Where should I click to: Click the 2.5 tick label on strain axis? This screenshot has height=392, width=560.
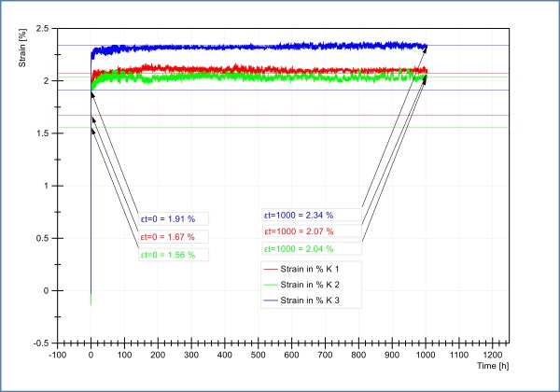pos(42,29)
